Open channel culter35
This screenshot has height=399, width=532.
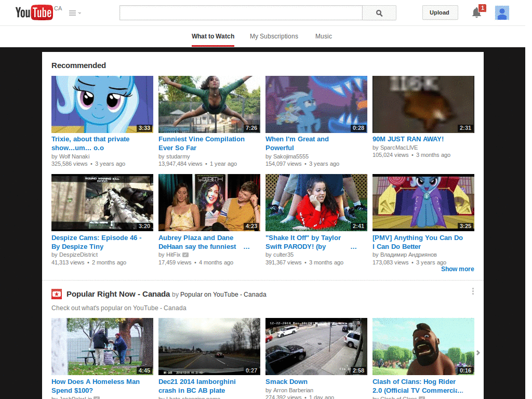(283, 255)
